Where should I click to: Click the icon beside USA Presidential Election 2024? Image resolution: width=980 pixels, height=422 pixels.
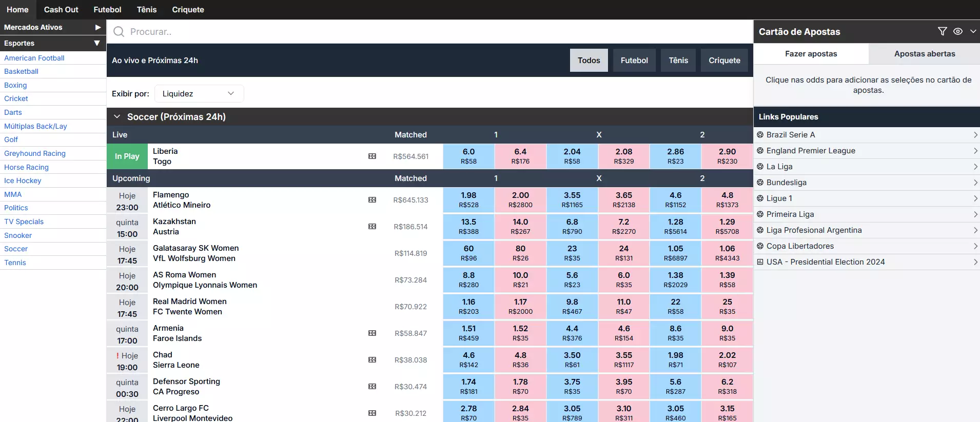click(760, 262)
